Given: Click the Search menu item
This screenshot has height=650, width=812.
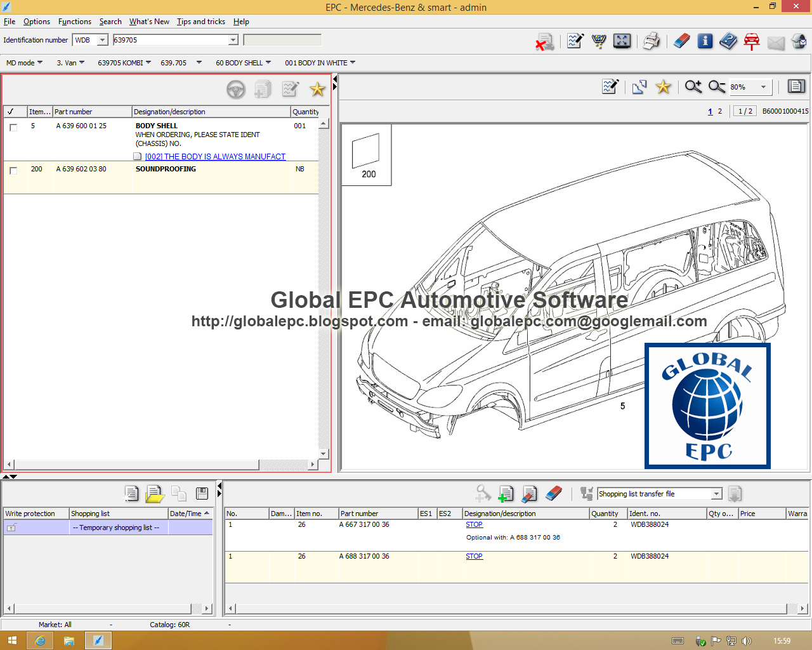Looking at the screenshot, I should pyautogui.click(x=110, y=21).
